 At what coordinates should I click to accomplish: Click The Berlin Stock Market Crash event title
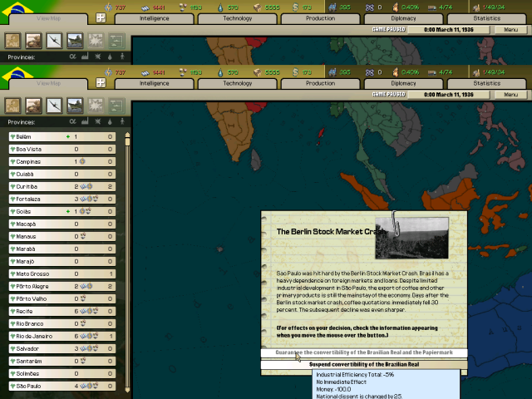pyautogui.click(x=331, y=232)
